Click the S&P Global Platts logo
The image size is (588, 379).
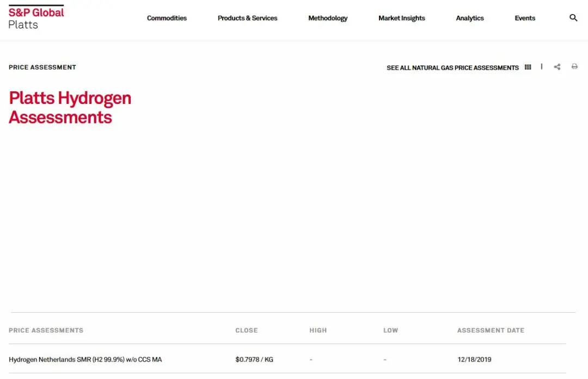pos(36,18)
